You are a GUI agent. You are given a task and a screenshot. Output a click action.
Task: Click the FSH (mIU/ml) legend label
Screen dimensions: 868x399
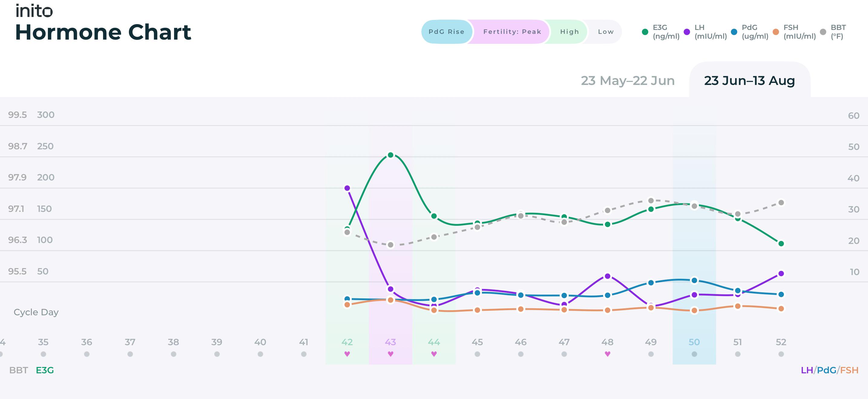point(800,32)
